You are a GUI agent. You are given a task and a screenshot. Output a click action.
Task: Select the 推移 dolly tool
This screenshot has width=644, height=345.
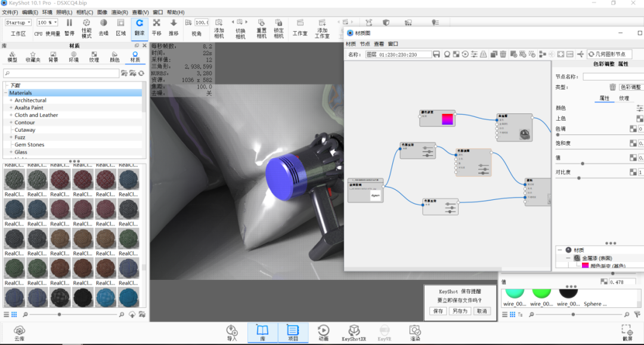pyautogui.click(x=174, y=28)
